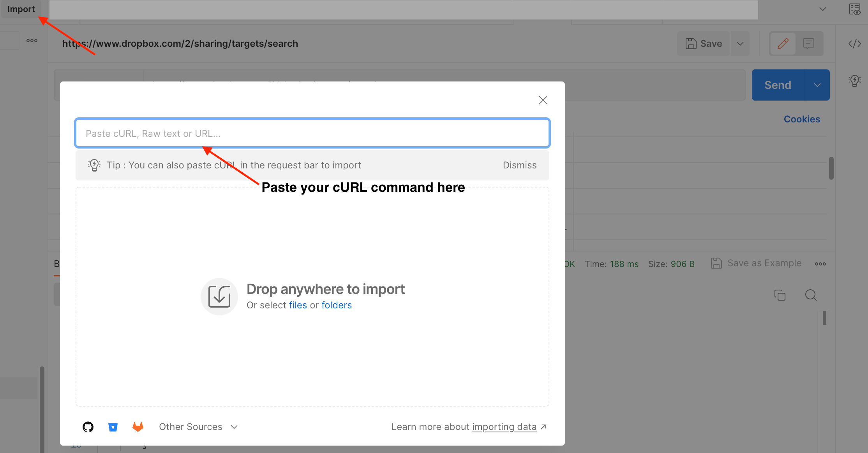The width and height of the screenshot is (868, 453).
Task: Click the Paste cURL input field
Action: point(312,133)
